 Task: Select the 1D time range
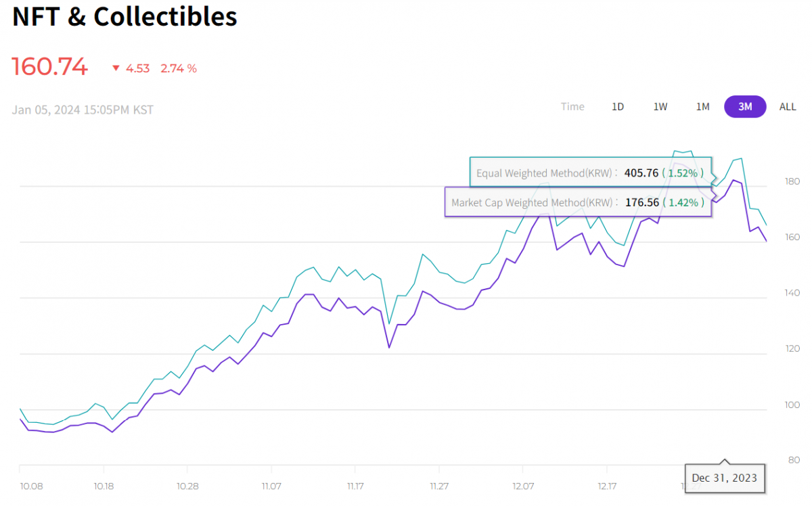pos(618,107)
